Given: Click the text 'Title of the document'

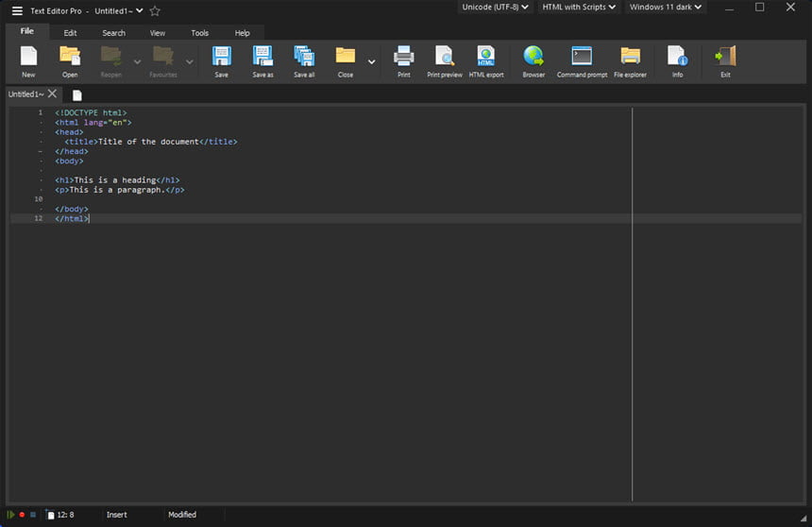Looking at the screenshot, I should point(148,142).
